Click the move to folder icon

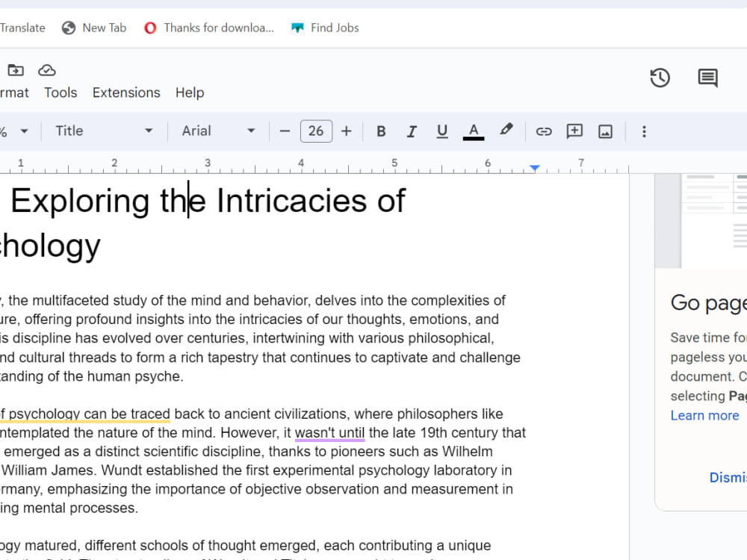[16, 70]
